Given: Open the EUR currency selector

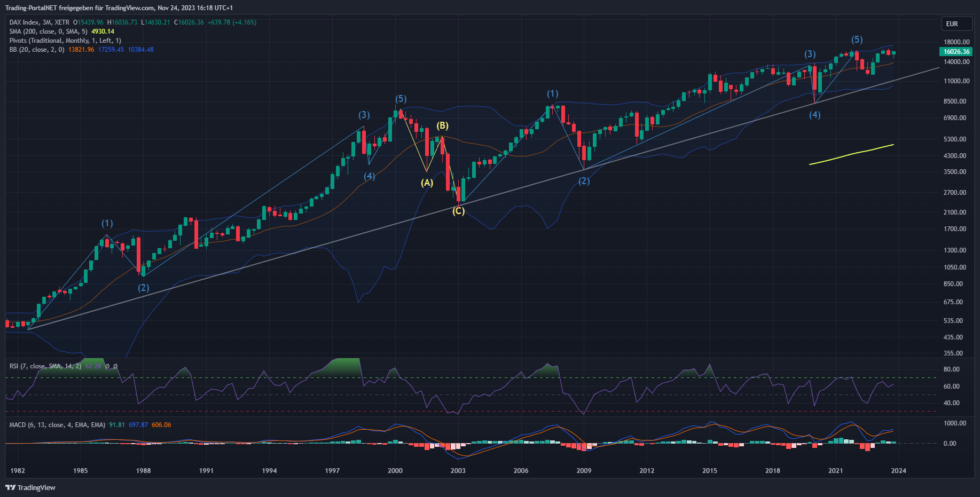Looking at the screenshot, I should click(x=952, y=24).
